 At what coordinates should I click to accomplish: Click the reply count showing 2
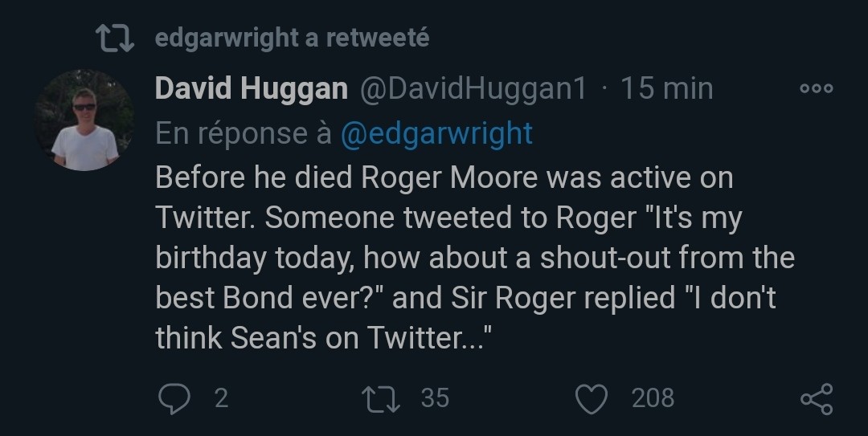pyautogui.click(x=221, y=398)
